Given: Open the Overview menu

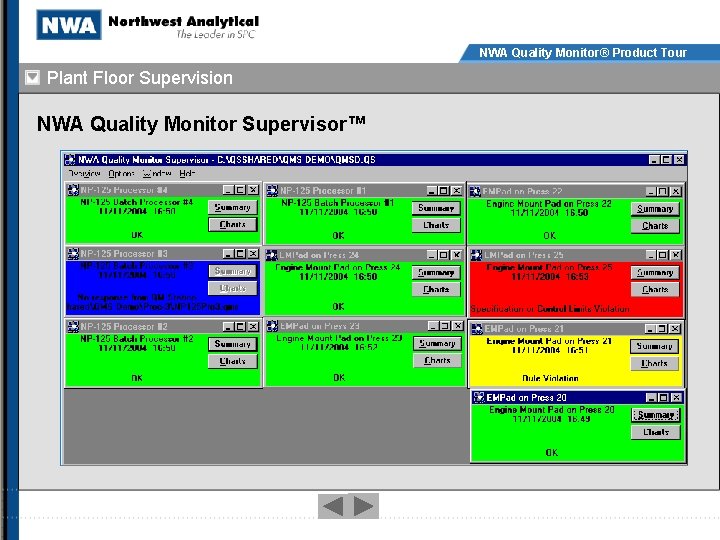Looking at the screenshot, I should [84, 174].
